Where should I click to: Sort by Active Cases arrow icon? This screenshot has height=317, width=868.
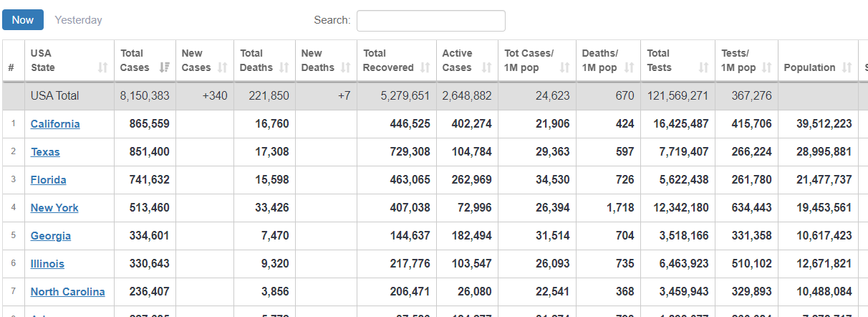coord(487,67)
